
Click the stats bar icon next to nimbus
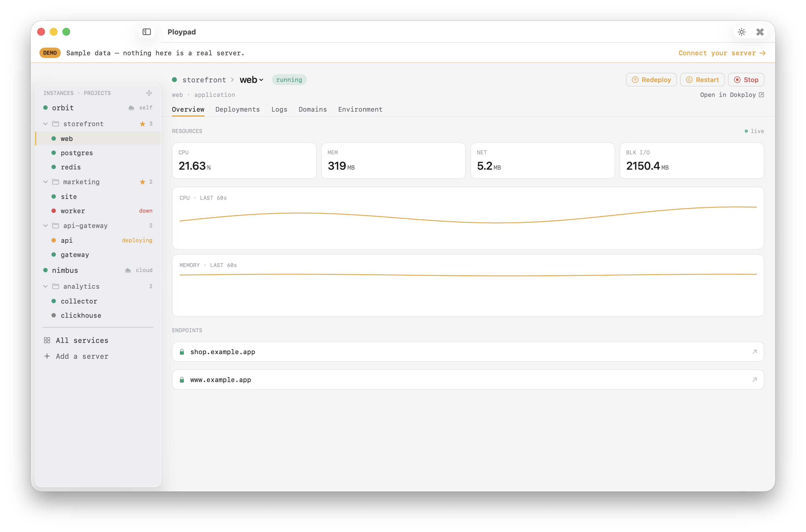(x=128, y=270)
